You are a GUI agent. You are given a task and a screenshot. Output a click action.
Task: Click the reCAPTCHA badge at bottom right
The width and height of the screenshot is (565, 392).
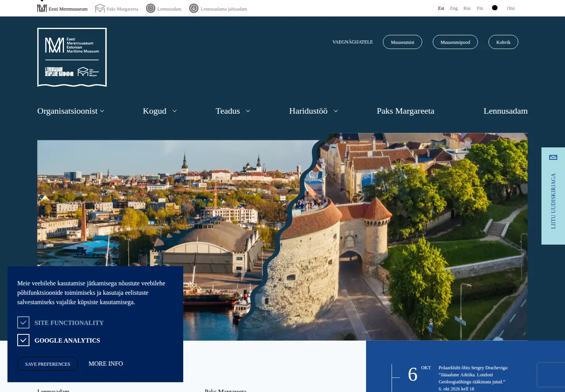(551, 375)
